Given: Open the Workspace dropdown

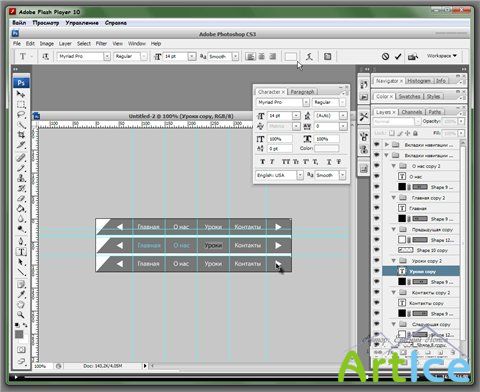Looking at the screenshot, I should (x=442, y=56).
